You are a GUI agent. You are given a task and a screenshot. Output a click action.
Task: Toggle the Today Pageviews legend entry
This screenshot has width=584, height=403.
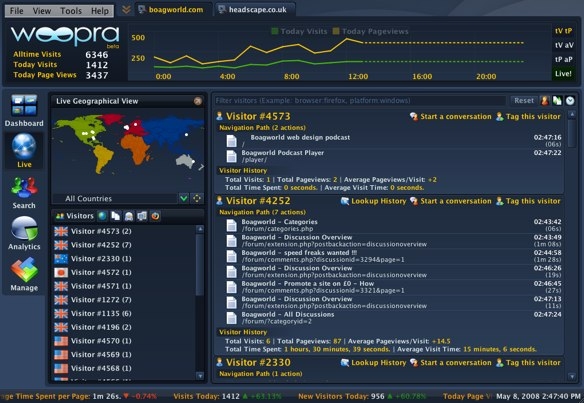click(x=371, y=32)
